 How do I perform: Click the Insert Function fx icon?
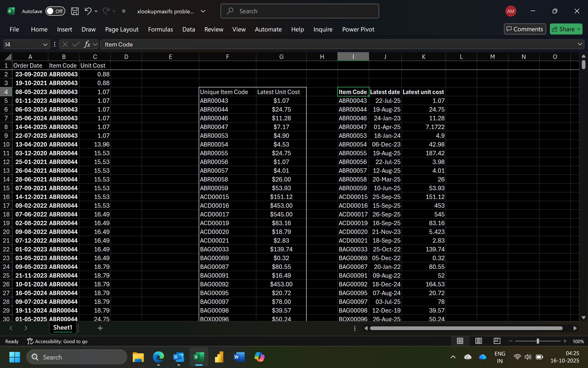[x=87, y=44]
